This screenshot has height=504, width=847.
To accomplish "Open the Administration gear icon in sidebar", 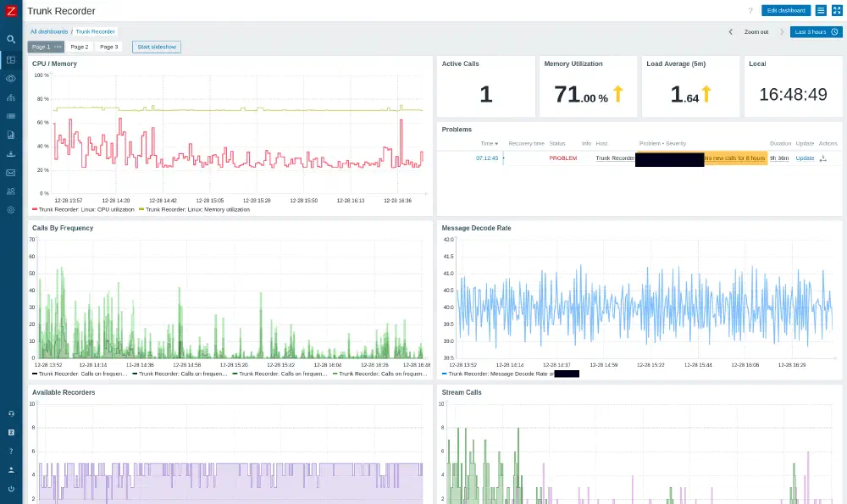I will coord(11,210).
